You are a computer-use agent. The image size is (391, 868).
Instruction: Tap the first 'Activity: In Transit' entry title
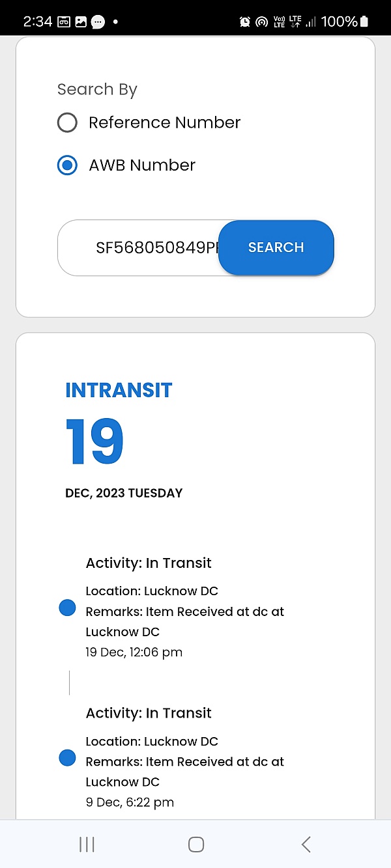tap(149, 563)
